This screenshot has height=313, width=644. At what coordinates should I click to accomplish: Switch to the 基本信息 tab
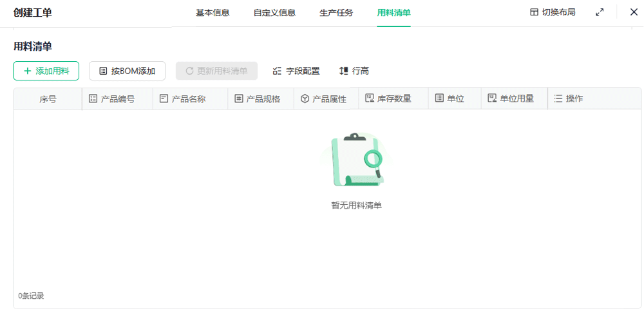213,13
